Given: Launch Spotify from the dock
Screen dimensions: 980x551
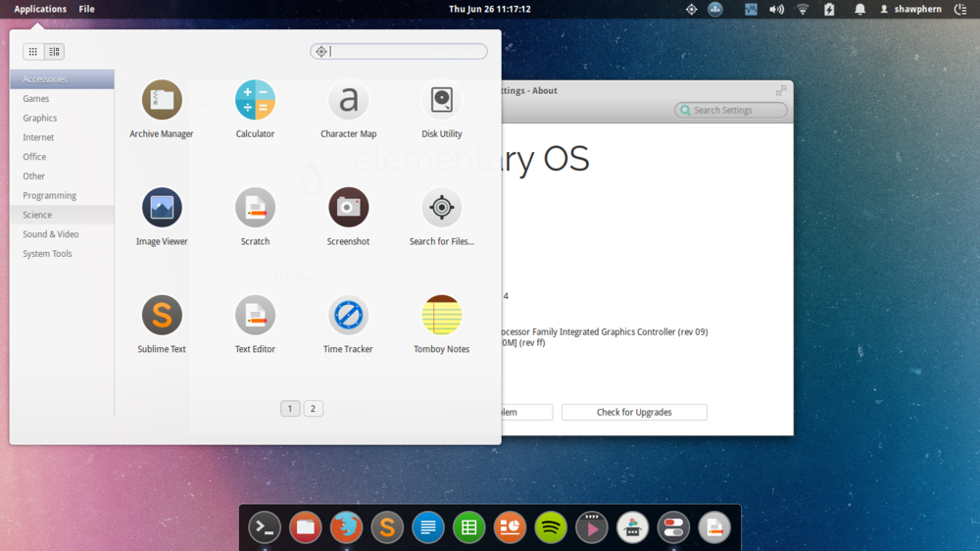Looking at the screenshot, I should [x=551, y=527].
